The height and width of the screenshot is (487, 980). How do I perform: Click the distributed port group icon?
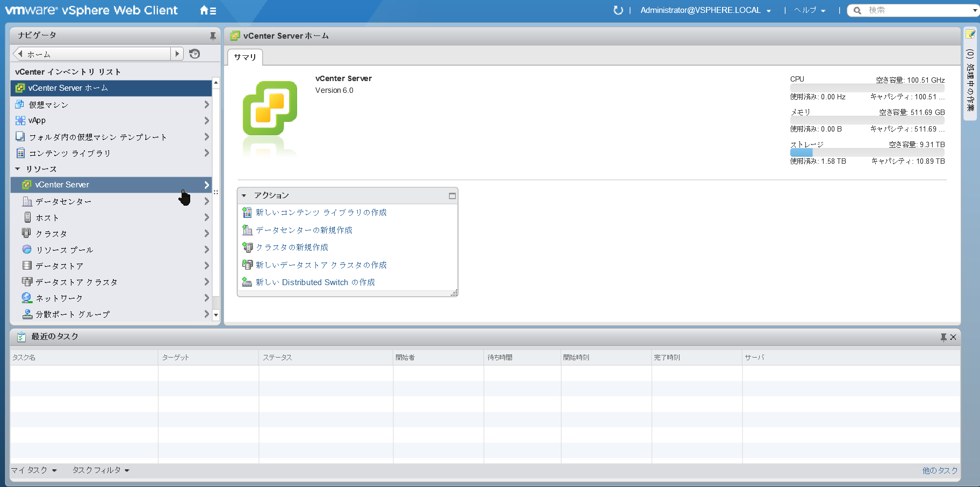pyautogui.click(x=27, y=314)
